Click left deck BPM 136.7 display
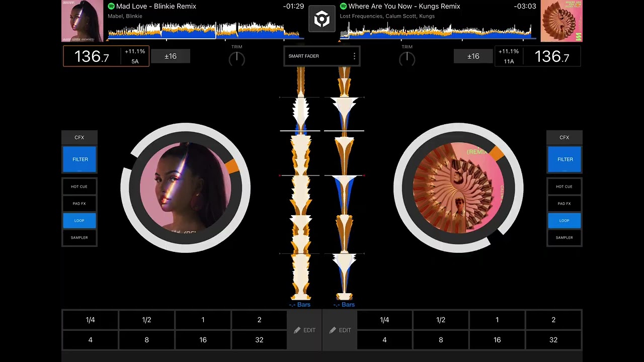The image size is (644, 362). [92, 56]
